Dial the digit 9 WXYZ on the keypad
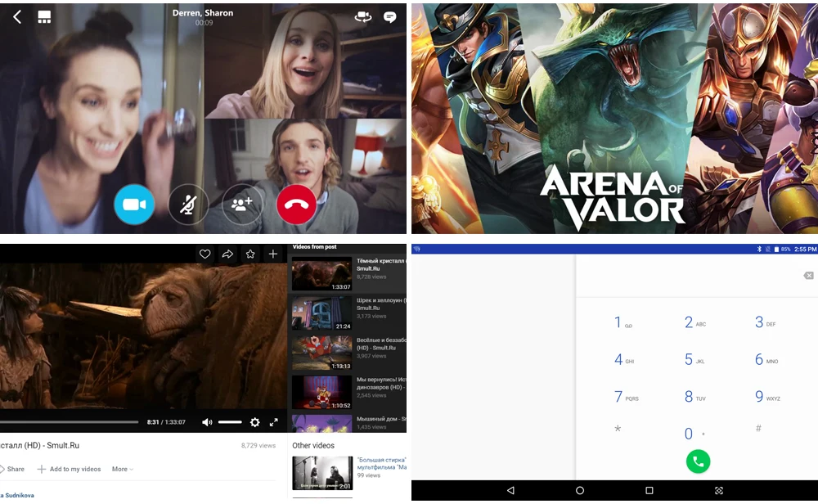This screenshot has width=818, height=504. coord(767,397)
